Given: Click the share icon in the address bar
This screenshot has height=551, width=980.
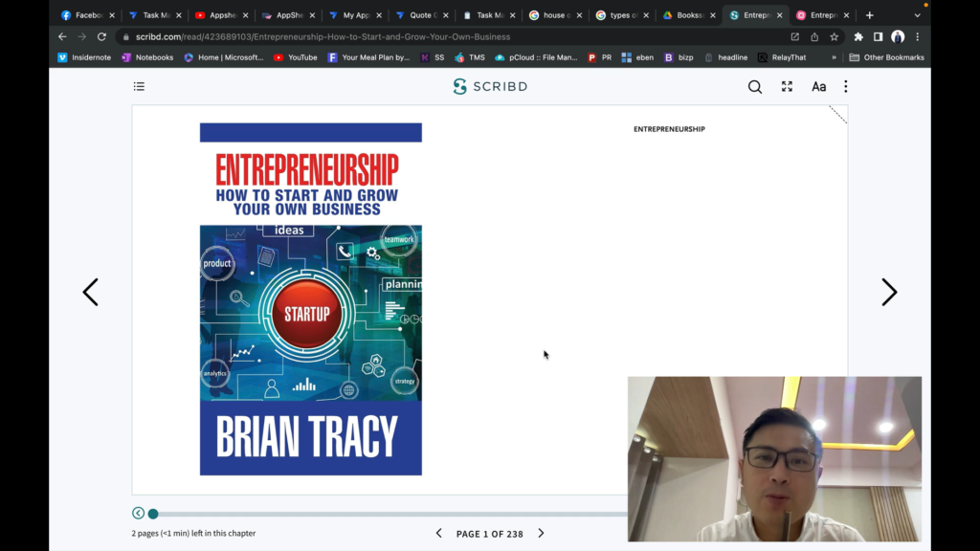Looking at the screenshot, I should (x=814, y=37).
